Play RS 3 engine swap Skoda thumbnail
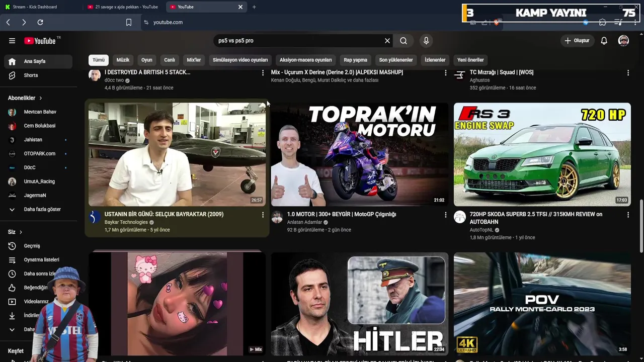 (542, 154)
